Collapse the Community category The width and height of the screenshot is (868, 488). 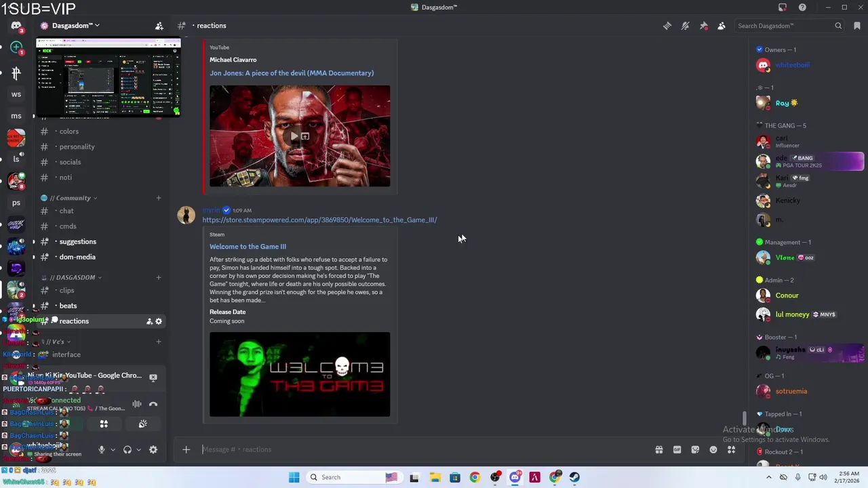click(73, 198)
